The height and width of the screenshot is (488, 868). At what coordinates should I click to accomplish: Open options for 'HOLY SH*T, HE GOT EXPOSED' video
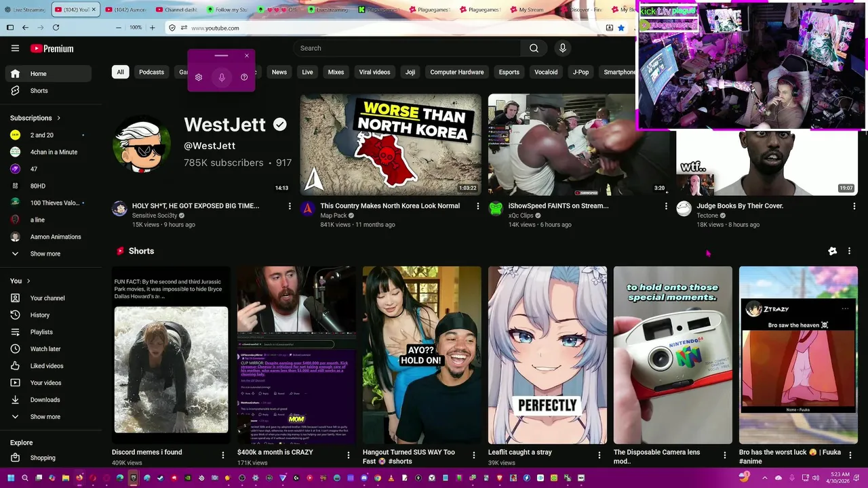[290, 206]
